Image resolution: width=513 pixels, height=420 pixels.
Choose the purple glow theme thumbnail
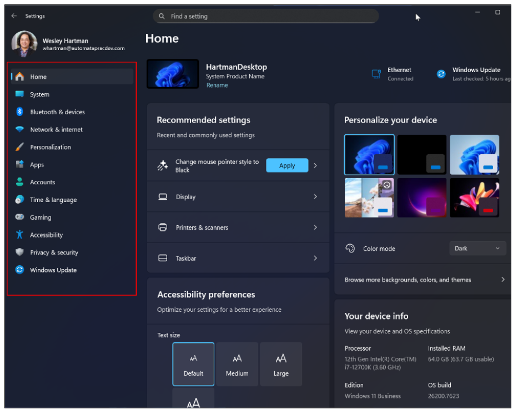pyautogui.click(x=422, y=198)
